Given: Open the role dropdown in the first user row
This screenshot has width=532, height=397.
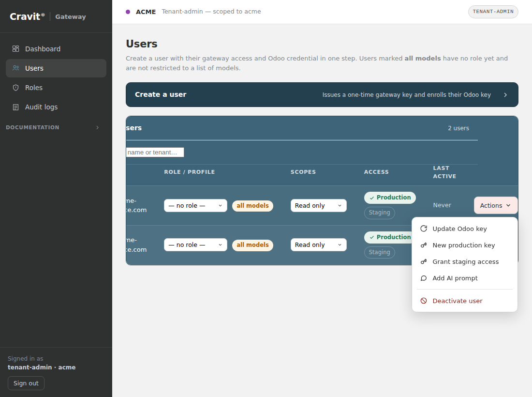Looking at the screenshot, I should (195, 205).
